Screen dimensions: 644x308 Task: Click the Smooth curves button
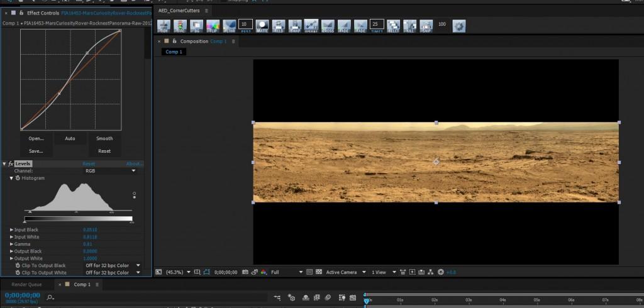(x=104, y=138)
